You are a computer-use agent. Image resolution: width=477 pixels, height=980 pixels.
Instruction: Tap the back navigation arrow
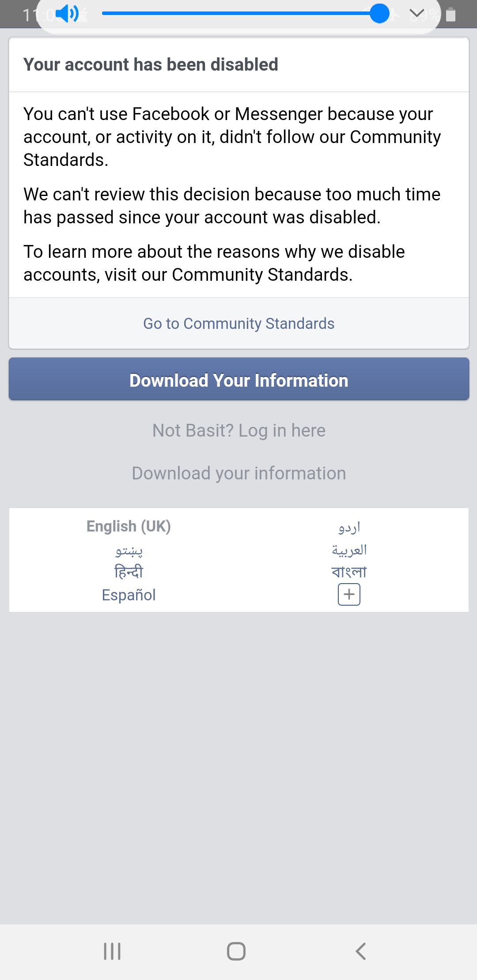pyautogui.click(x=361, y=951)
